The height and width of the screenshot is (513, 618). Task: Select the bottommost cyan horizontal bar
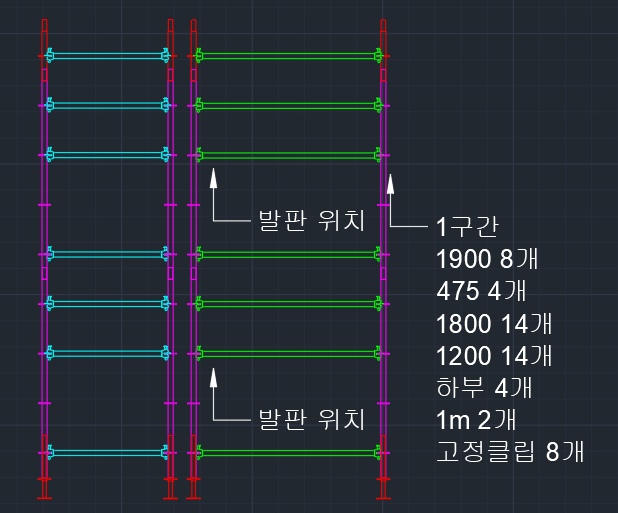[107, 453]
